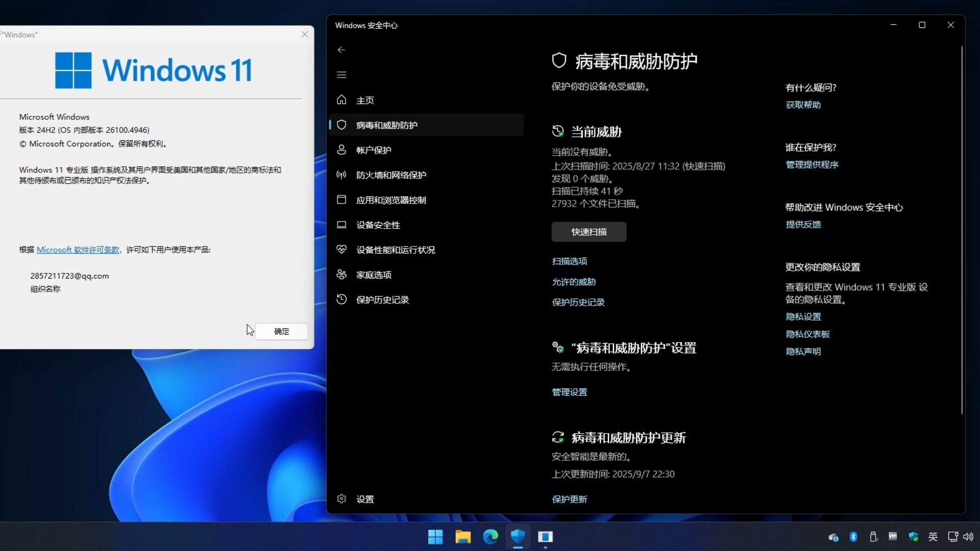Select 病毒和威胁防护 in the sidebar

tap(426, 125)
